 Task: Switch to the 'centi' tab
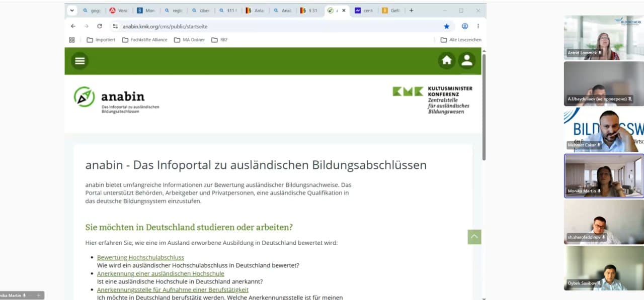(364, 11)
